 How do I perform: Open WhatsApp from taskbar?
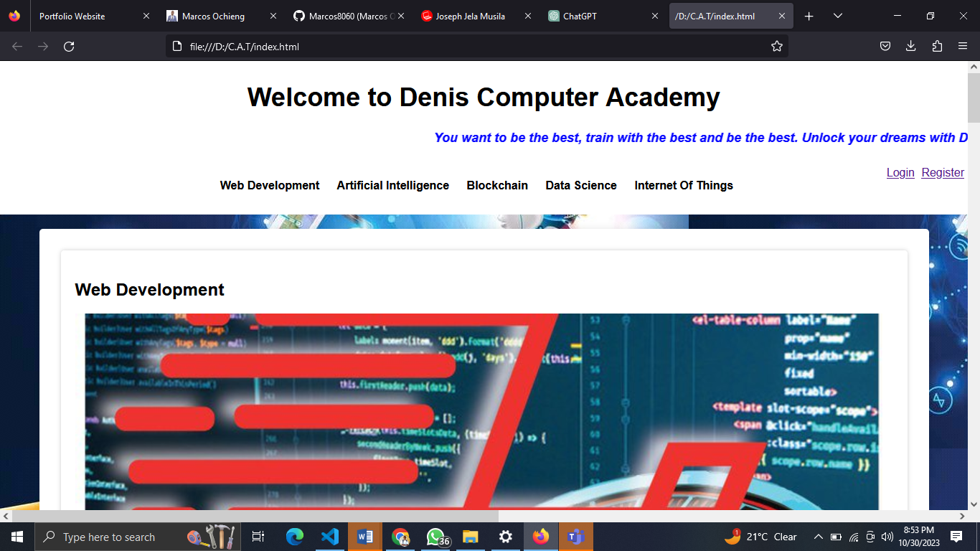[435, 537]
